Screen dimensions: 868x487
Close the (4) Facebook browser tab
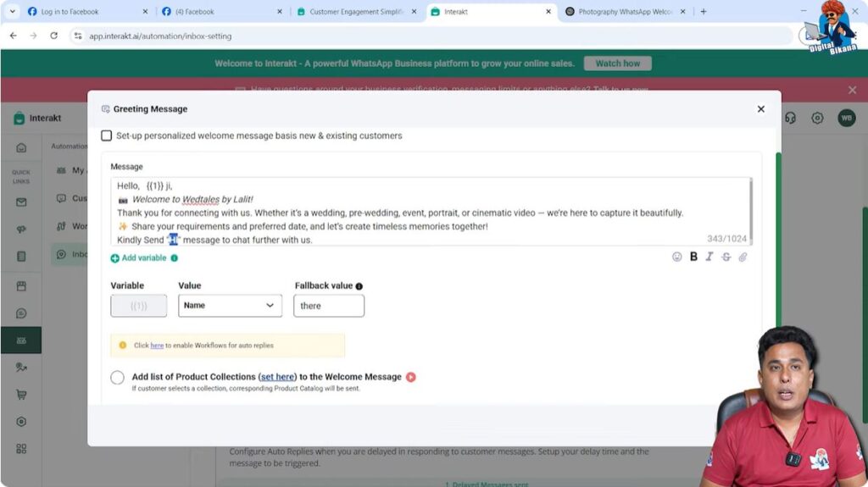pyautogui.click(x=280, y=12)
